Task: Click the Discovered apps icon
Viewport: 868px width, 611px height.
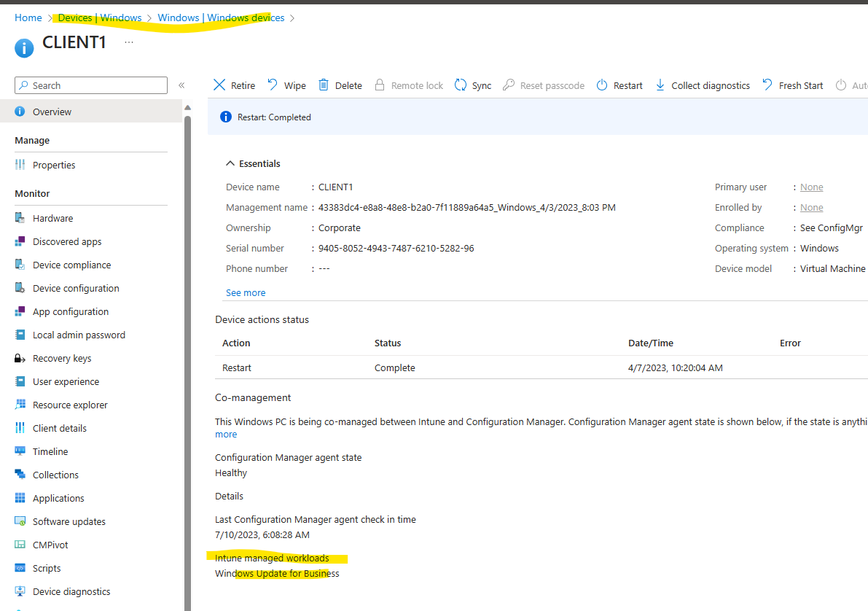Action: [20, 241]
